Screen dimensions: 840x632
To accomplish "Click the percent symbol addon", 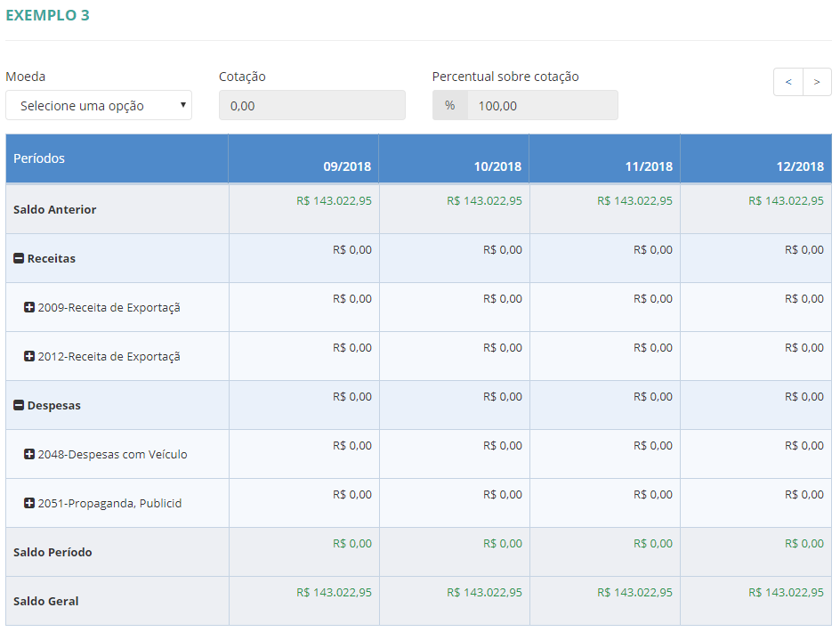I will click(x=450, y=105).
